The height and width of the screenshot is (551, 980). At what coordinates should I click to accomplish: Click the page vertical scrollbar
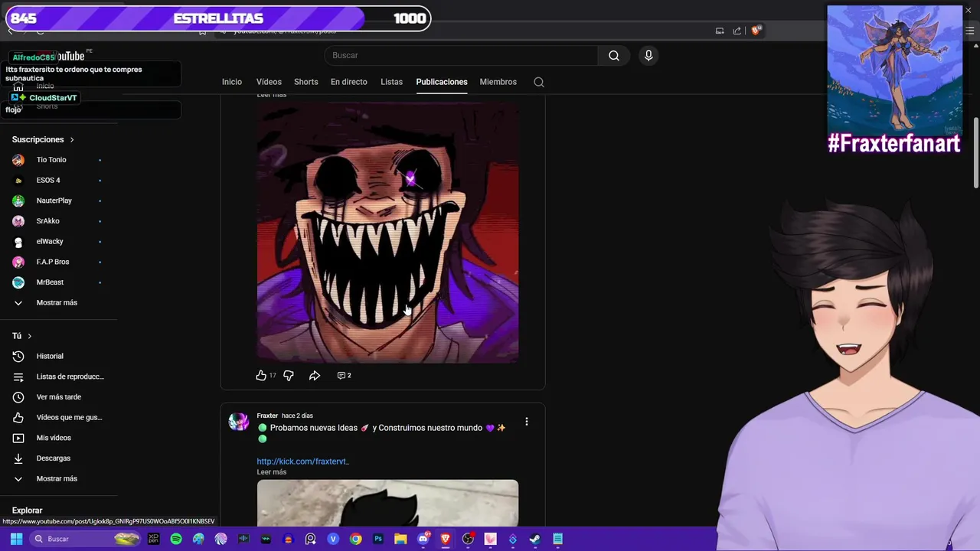[x=975, y=153]
